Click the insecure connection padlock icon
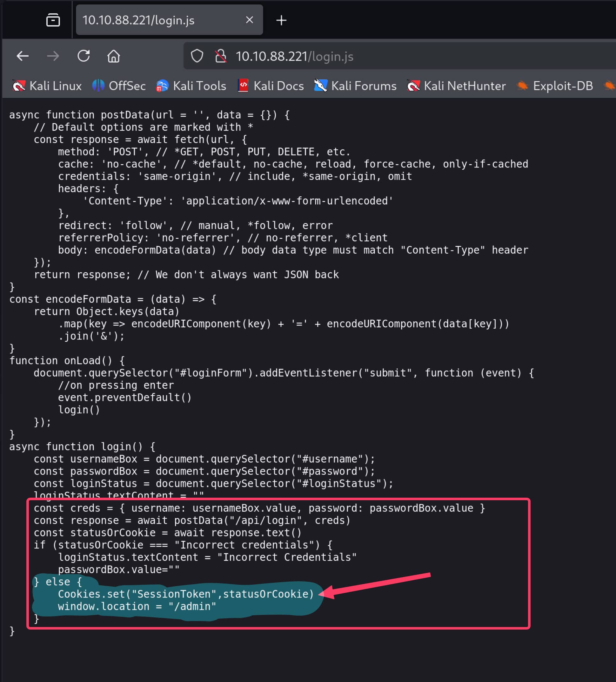Screen dimensions: 616x682 click(220, 56)
